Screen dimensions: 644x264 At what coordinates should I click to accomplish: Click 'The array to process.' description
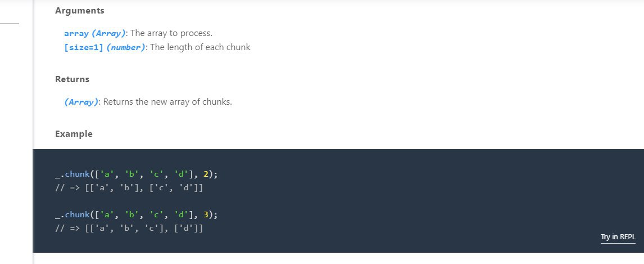pos(171,34)
